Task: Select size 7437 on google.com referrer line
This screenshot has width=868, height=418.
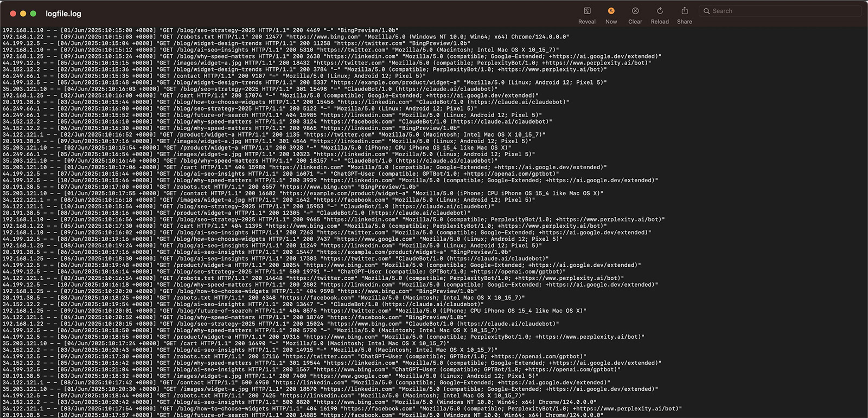Action: 323,239
